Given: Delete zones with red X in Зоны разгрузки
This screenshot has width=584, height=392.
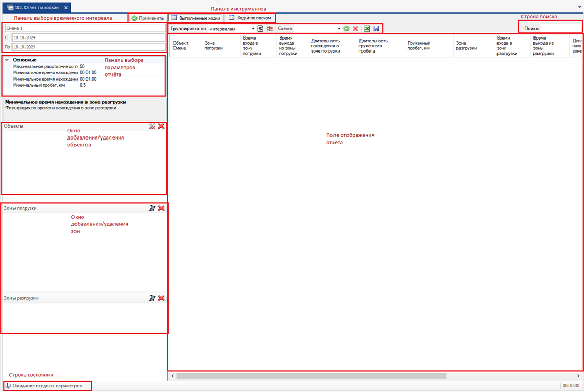Looking at the screenshot, I should [161, 298].
